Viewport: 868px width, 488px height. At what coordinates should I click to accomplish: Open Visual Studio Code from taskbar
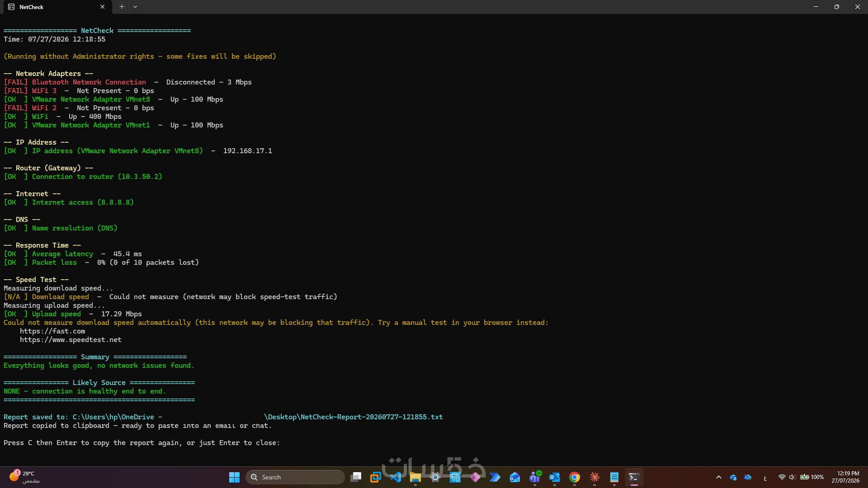(396, 477)
